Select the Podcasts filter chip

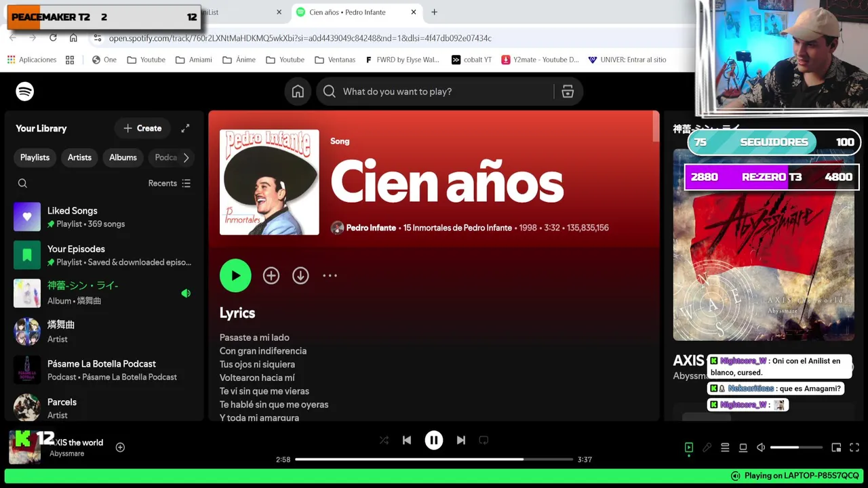pos(166,157)
